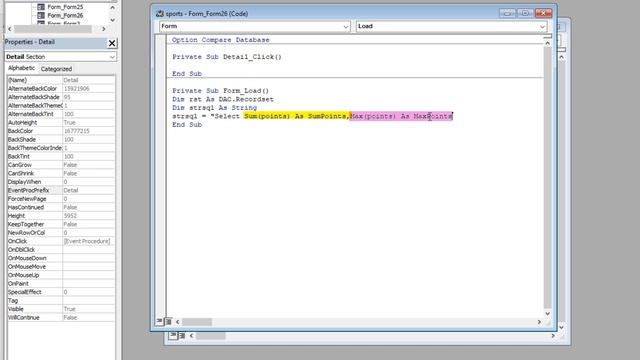Select the EventProcPrefix property row

pos(61,190)
